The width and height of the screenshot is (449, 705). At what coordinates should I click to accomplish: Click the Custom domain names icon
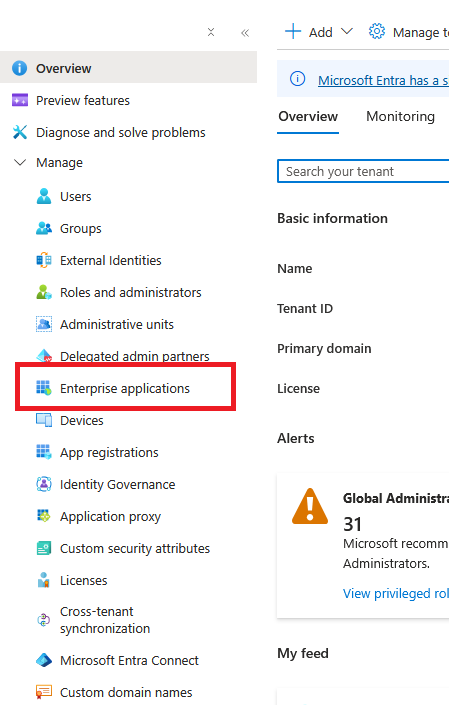click(x=44, y=692)
